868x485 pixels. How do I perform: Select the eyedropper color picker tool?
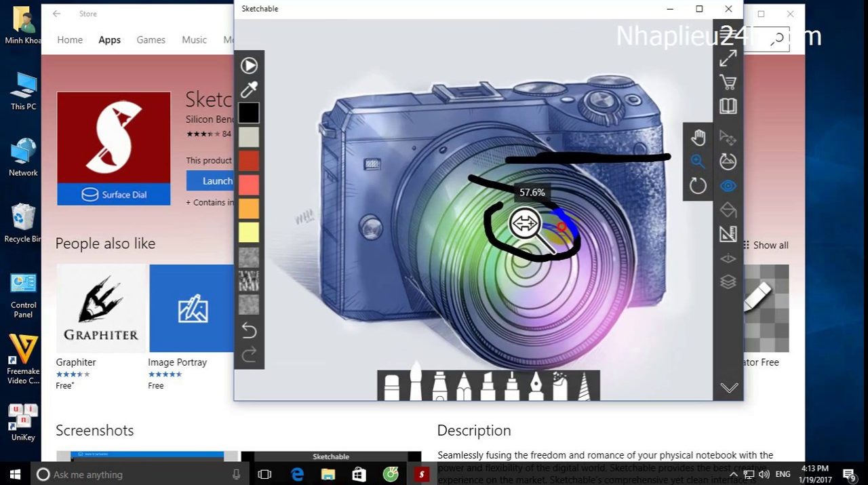point(249,90)
